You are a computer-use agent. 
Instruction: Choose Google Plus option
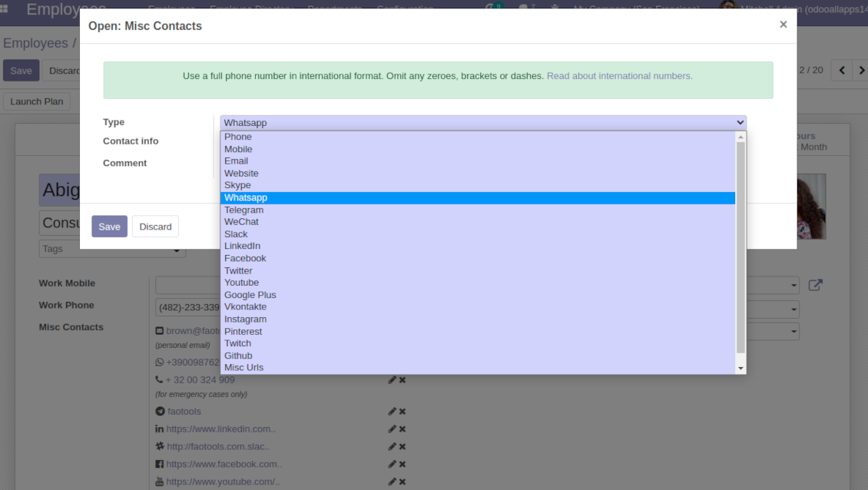coord(478,295)
